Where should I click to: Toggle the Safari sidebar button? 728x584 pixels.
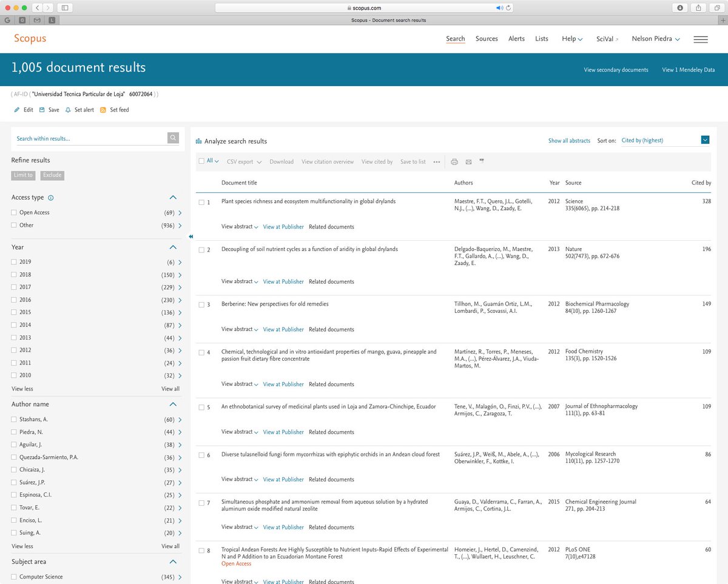[65, 8]
